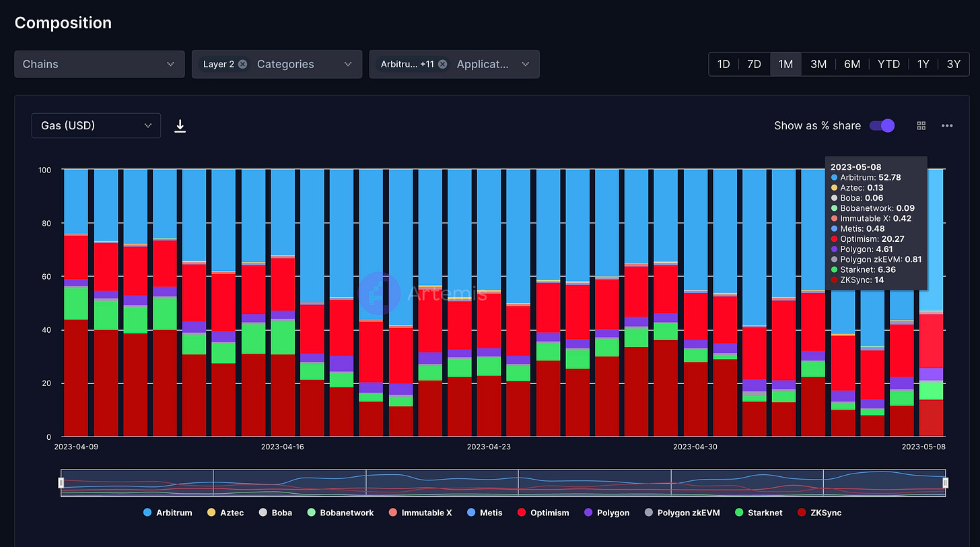Switch to the YTD time range
The width and height of the screenshot is (980, 547).
(888, 64)
